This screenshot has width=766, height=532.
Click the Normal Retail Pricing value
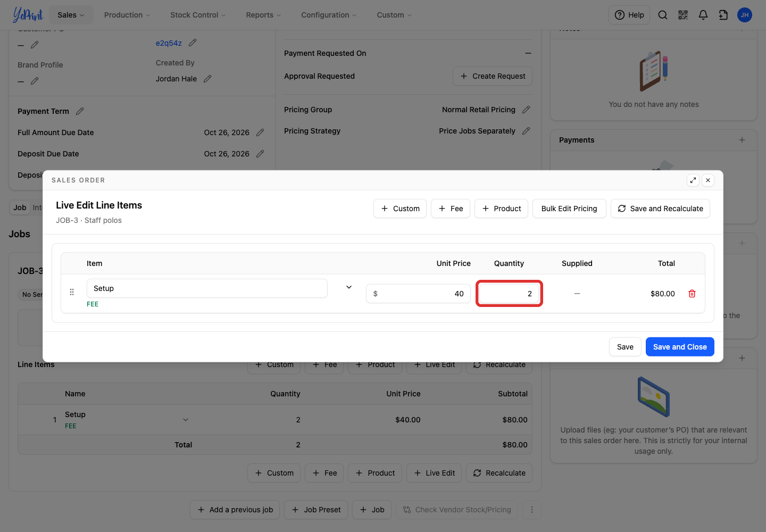[x=479, y=110]
